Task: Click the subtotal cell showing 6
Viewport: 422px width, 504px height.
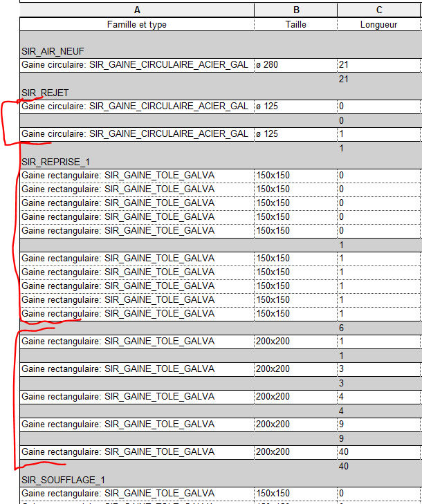Action: 379,328
